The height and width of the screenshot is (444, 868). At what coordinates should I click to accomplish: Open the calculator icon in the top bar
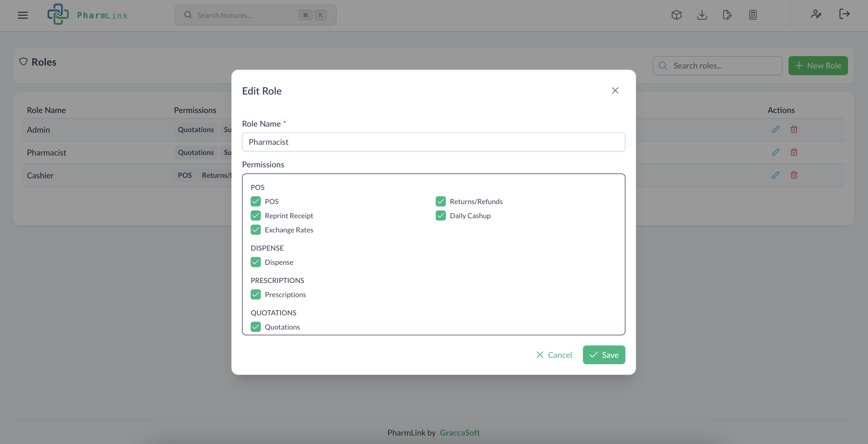click(753, 14)
